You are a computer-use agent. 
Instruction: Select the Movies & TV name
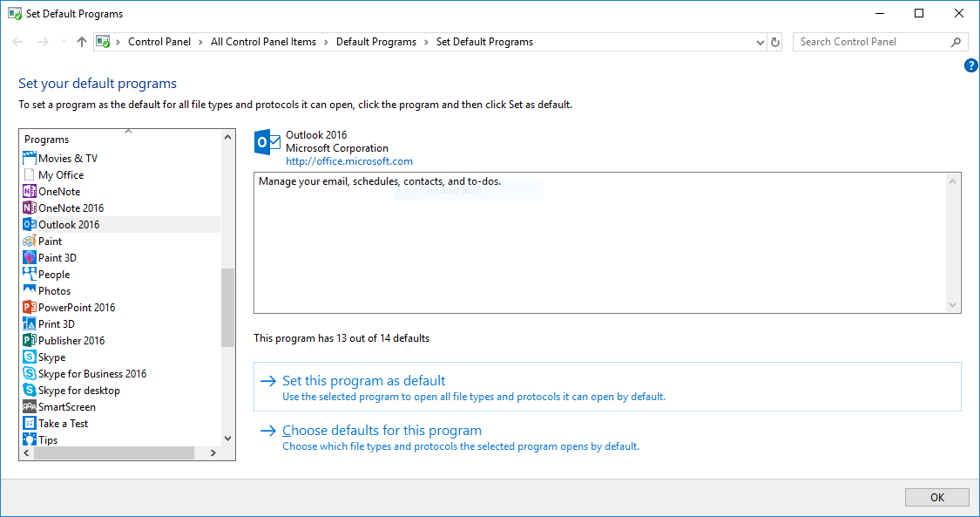click(68, 158)
